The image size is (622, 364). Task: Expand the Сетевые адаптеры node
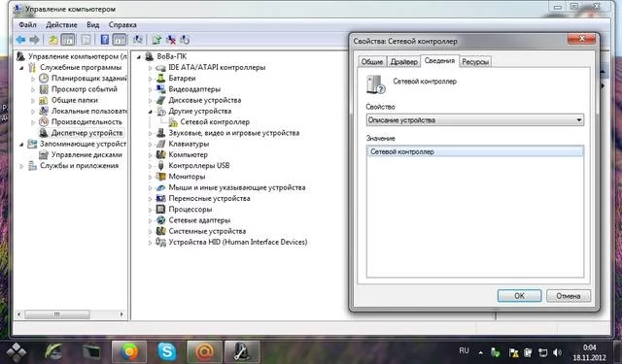pos(151,220)
